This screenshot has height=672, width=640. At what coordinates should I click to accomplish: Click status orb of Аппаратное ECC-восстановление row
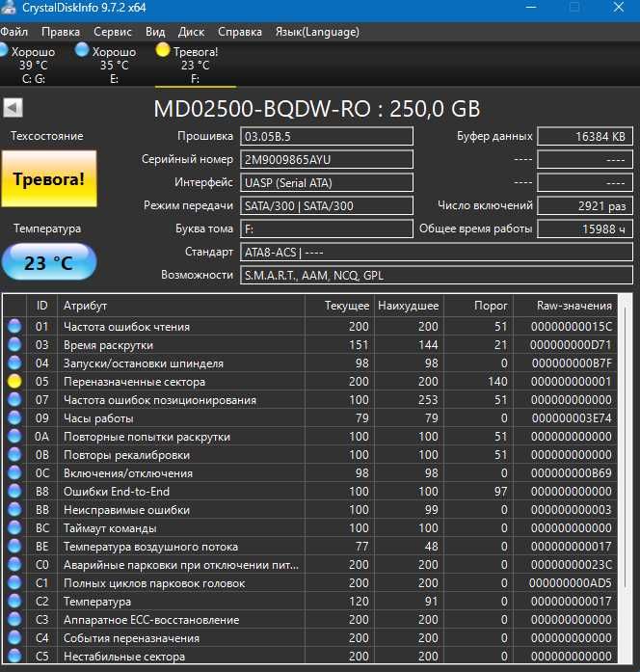14,619
